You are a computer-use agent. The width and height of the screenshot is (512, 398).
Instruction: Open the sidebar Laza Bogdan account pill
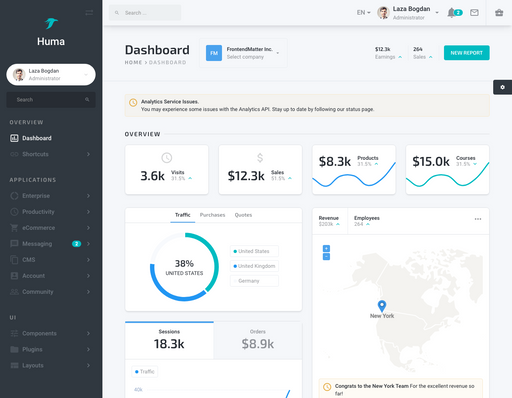[51, 74]
